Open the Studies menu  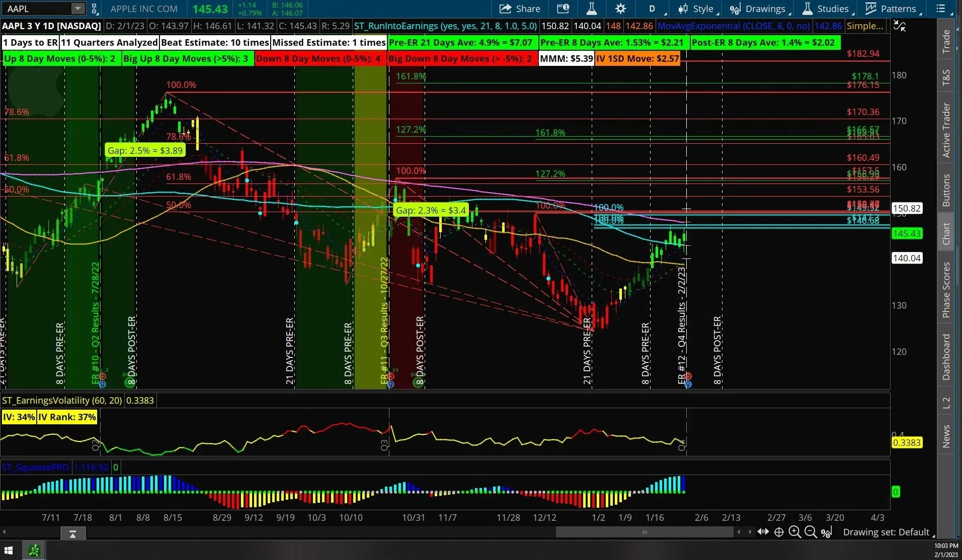(x=828, y=9)
